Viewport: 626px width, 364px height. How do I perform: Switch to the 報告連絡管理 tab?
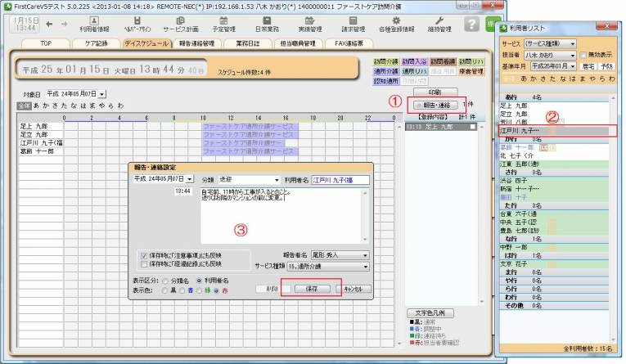pyautogui.click(x=196, y=43)
